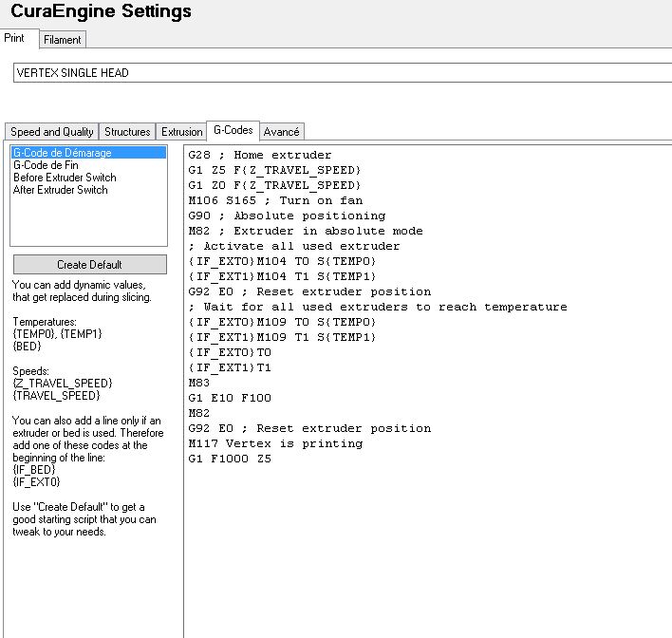Switch to the Avancé tab
The height and width of the screenshot is (638, 672).
281,132
